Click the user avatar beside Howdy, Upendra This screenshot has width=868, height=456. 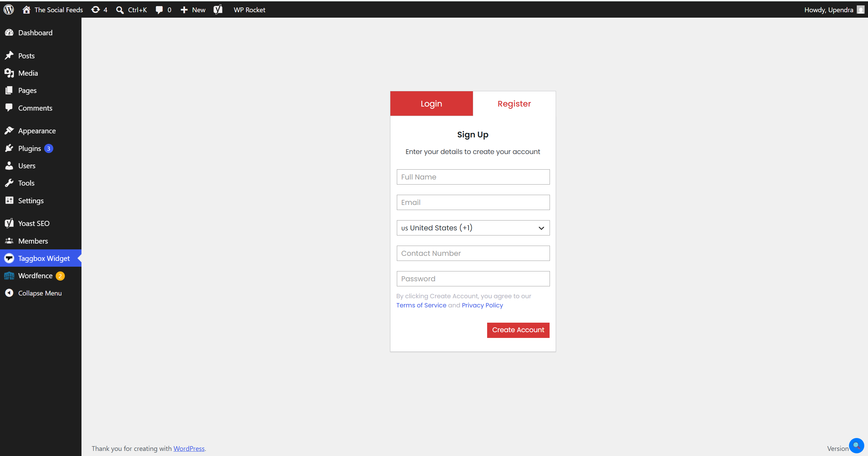pyautogui.click(x=861, y=9)
